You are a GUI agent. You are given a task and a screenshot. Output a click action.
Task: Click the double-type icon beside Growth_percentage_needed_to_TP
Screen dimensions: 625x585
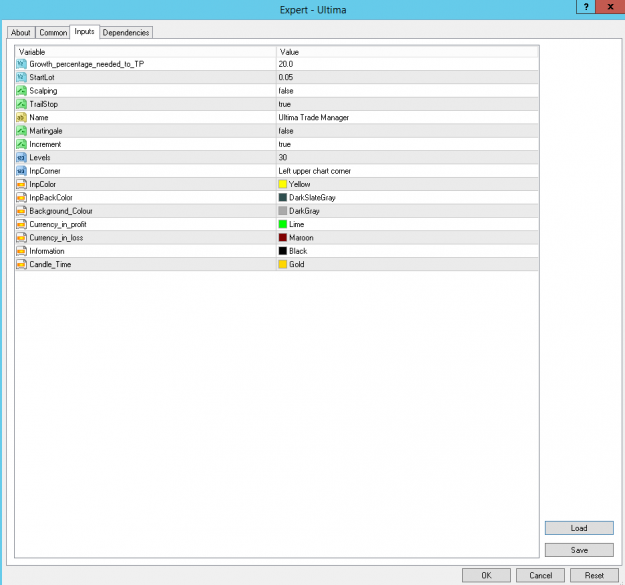click(x=21, y=64)
